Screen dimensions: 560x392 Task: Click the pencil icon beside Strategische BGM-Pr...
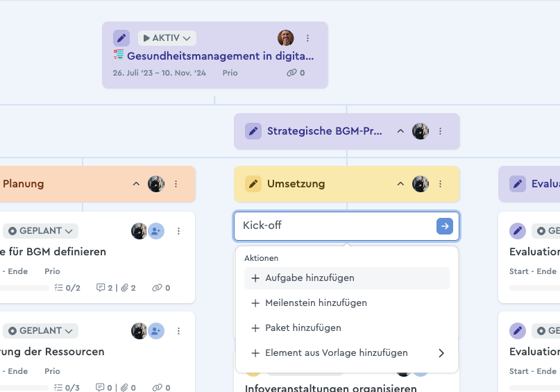click(253, 131)
